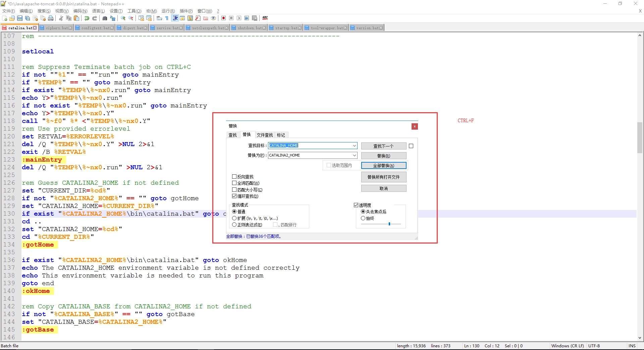Image resolution: width=644 pixels, height=350 pixels.
Task: Open Find with the binoculars icon
Action: [105, 18]
